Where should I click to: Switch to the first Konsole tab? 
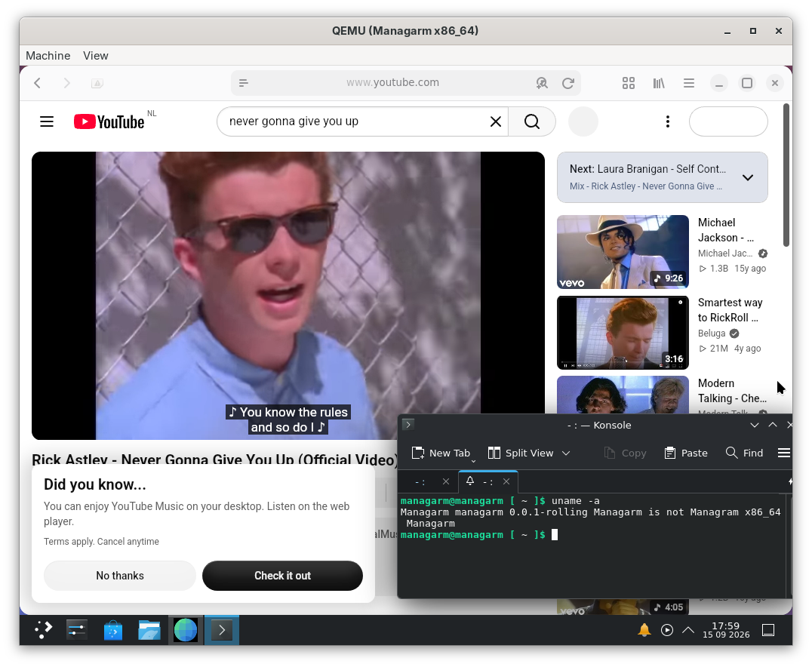(x=420, y=481)
